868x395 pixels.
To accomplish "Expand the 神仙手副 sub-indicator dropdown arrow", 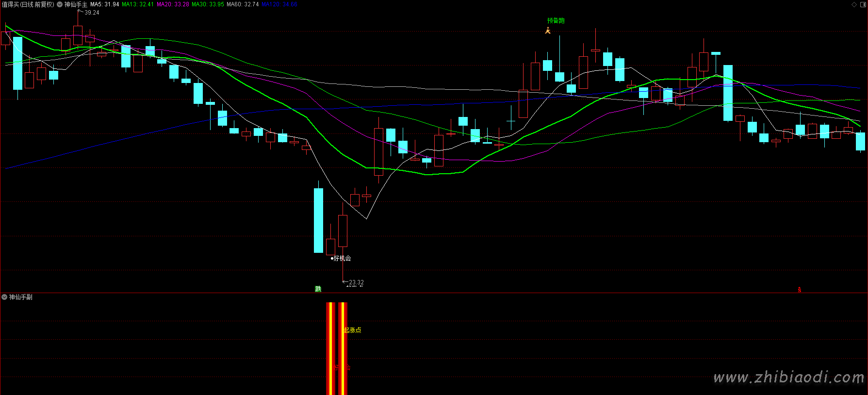I will tap(4, 297).
